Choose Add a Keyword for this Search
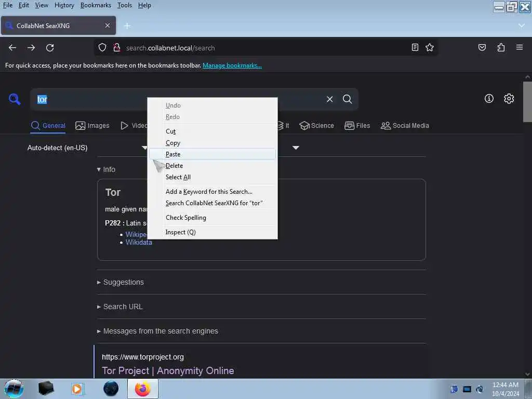The image size is (532, 399). [212, 192]
